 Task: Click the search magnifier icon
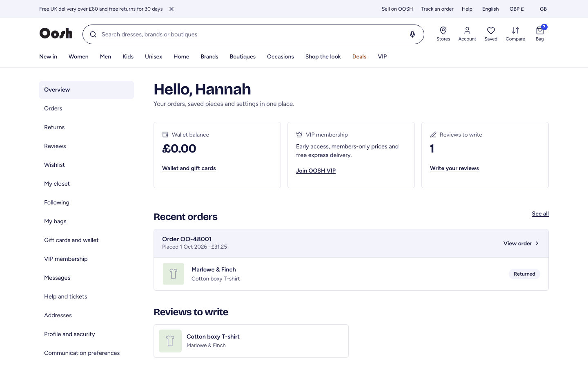pos(93,34)
